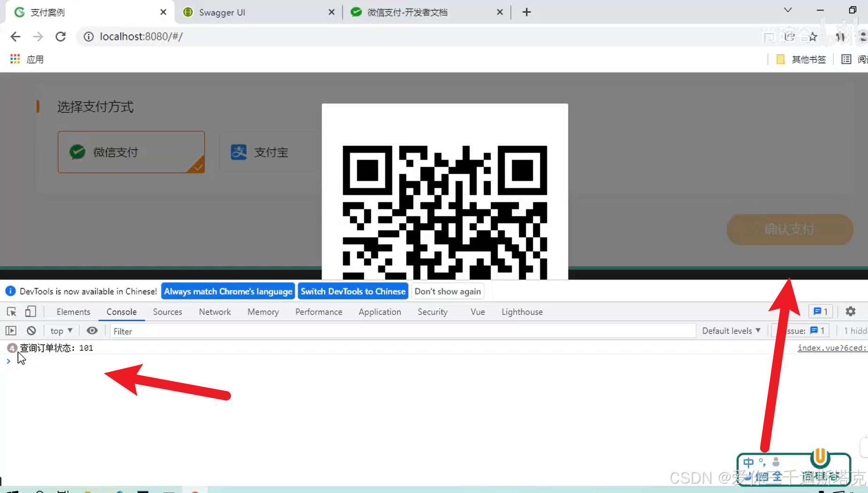Open the Network panel tab
This screenshot has height=493, width=868.
pyautogui.click(x=215, y=312)
